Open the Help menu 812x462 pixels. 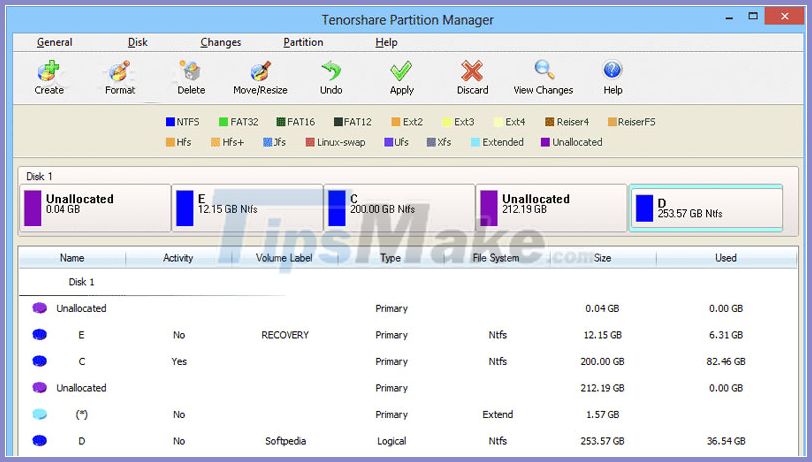(386, 42)
